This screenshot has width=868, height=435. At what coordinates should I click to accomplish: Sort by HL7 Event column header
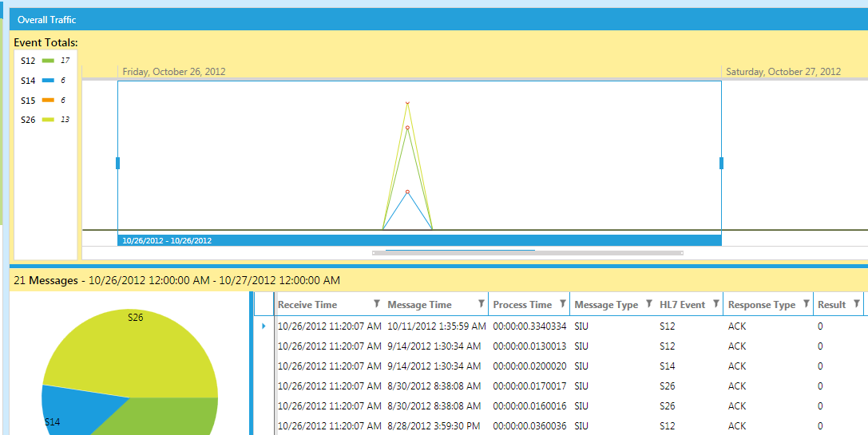[x=683, y=304]
